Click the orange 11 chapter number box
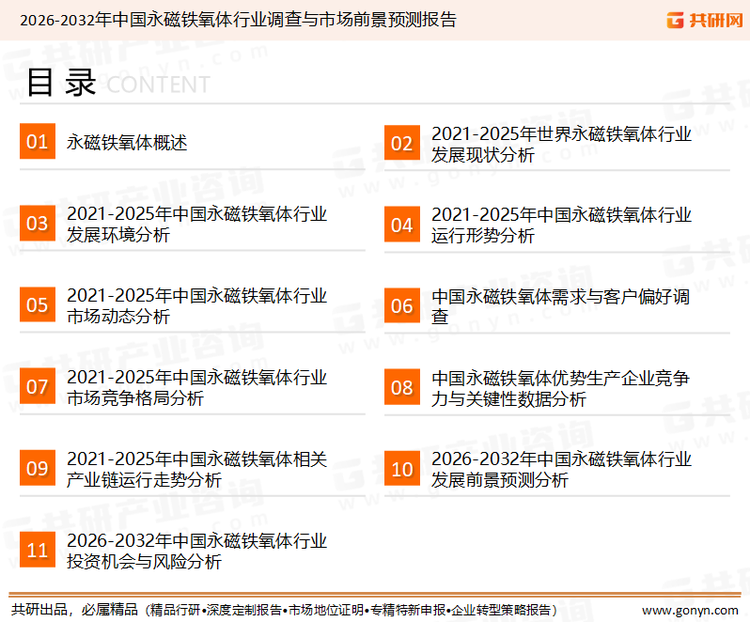Viewport: 750px width, 622px height. (x=37, y=550)
